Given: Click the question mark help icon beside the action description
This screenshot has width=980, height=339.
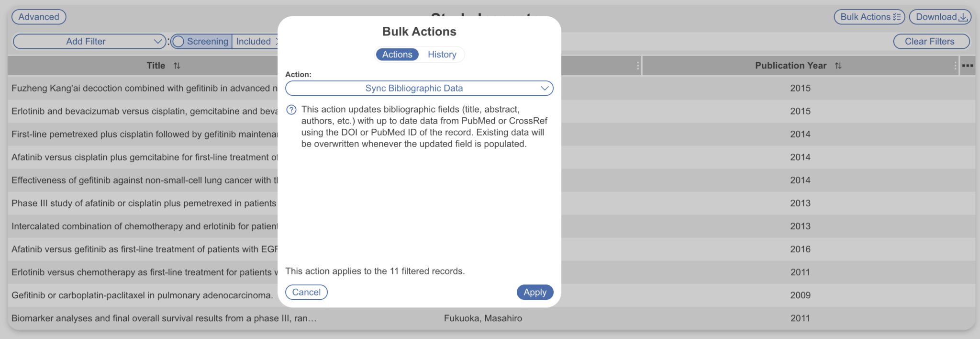Looking at the screenshot, I should coord(290,110).
